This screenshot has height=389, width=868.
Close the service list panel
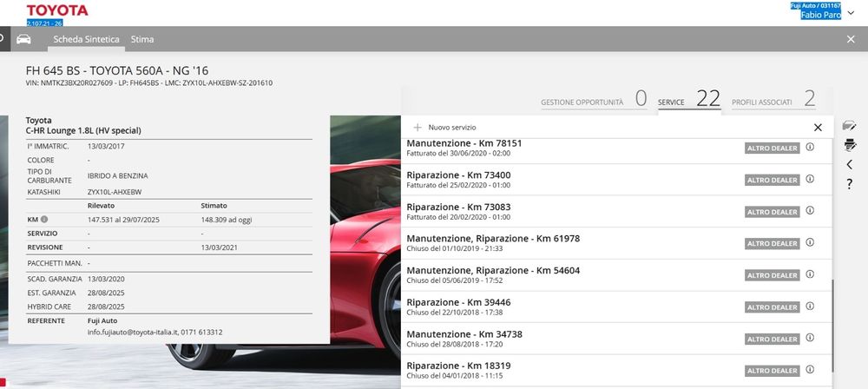pos(818,128)
